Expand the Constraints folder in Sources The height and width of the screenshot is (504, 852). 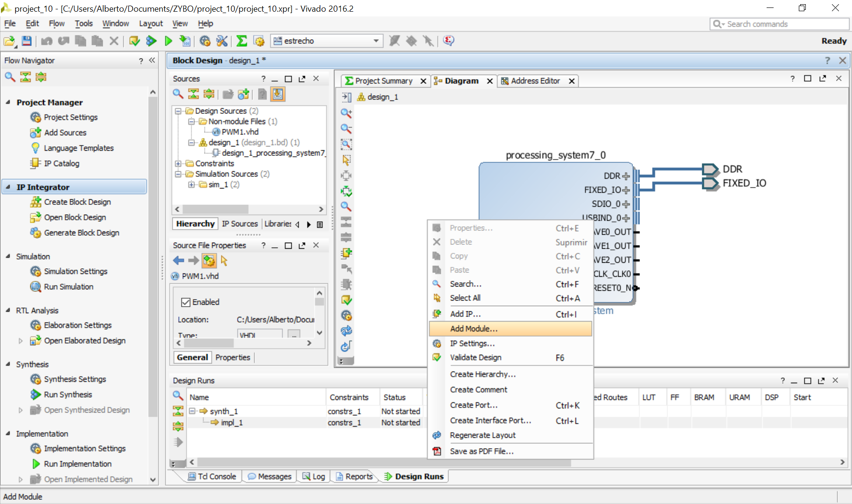pyautogui.click(x=179, y=163)
